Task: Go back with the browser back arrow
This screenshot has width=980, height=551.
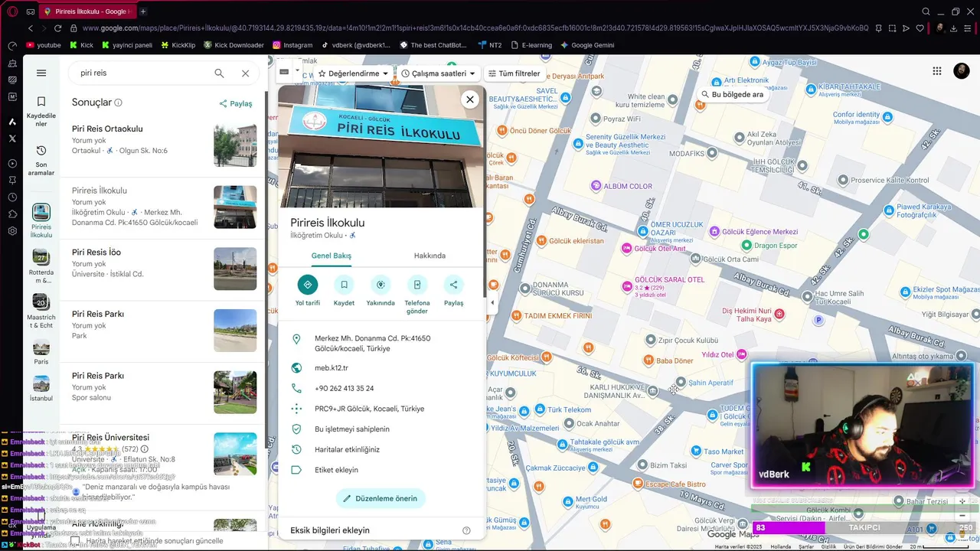Action: click(x=31, y=28)
